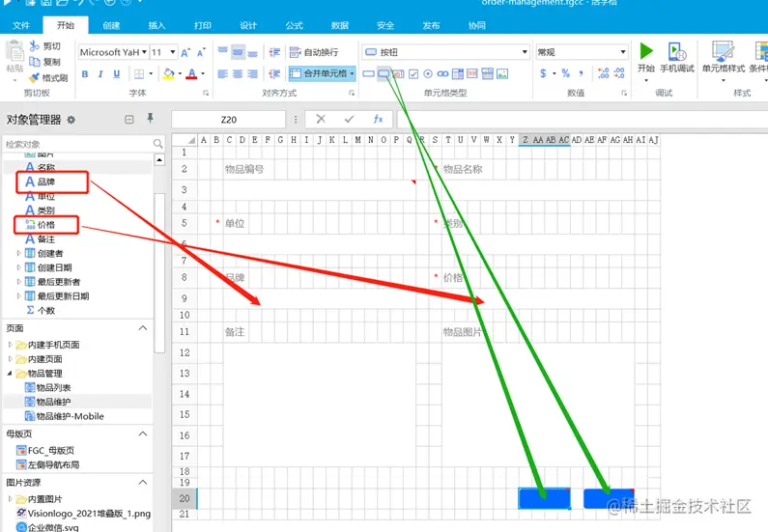Toggle 自动换行 wrap text
Screen dimensions: 768x532
(x=314, y=52)
